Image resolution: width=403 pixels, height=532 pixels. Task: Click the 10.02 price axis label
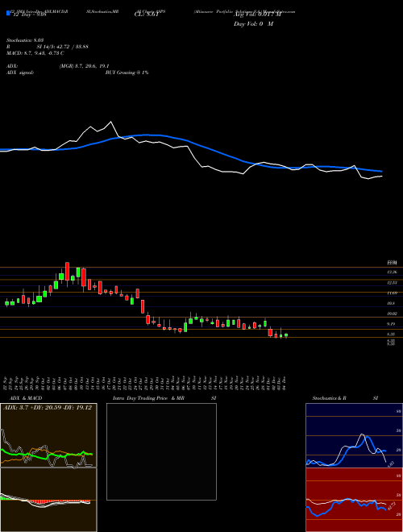coord(393,314)
